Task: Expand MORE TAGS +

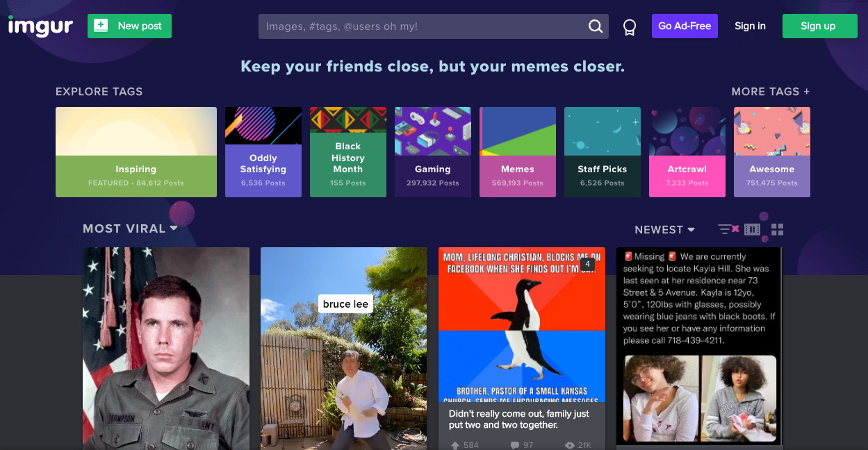Action: (x=771, y=92)
